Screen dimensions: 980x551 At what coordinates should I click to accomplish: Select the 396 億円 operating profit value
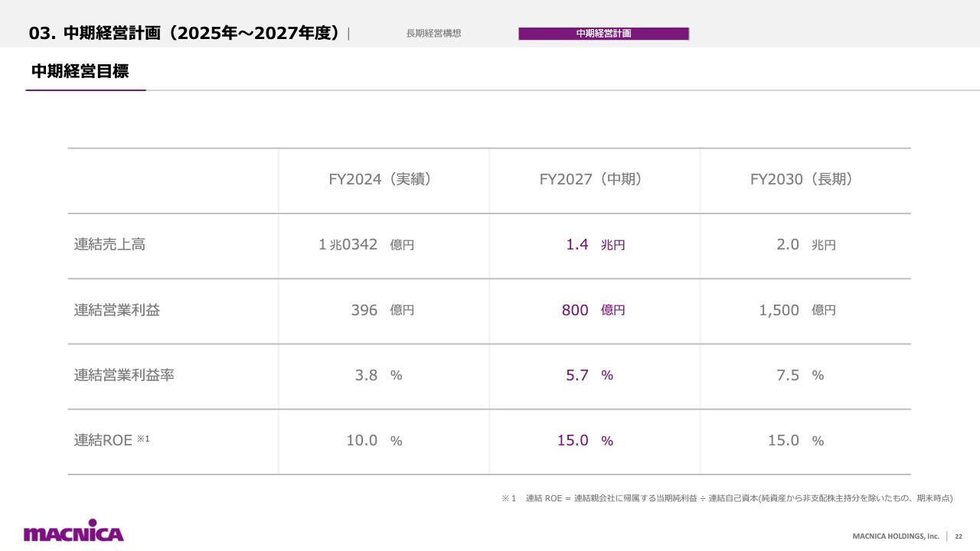pyautogui.click(x=383, y=310)
